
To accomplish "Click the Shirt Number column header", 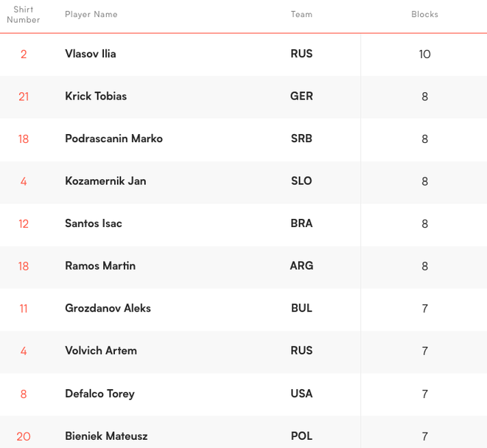I will point(24,15).
